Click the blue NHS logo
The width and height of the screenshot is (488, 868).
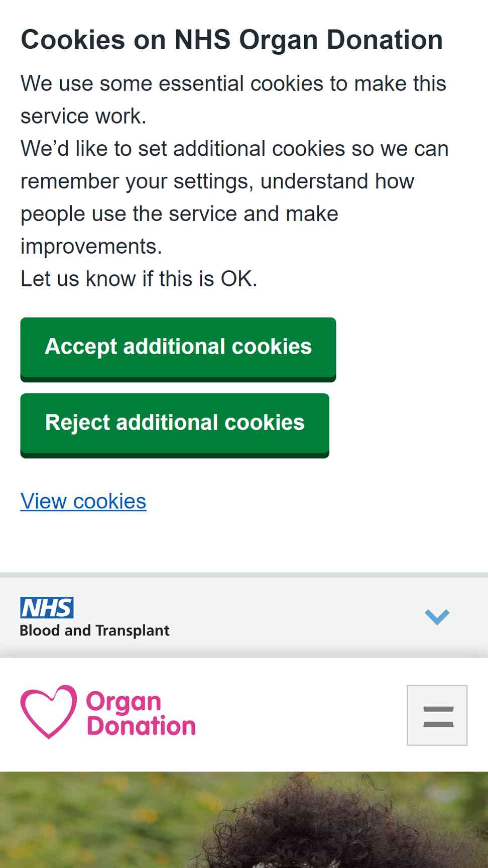point(47,607)
